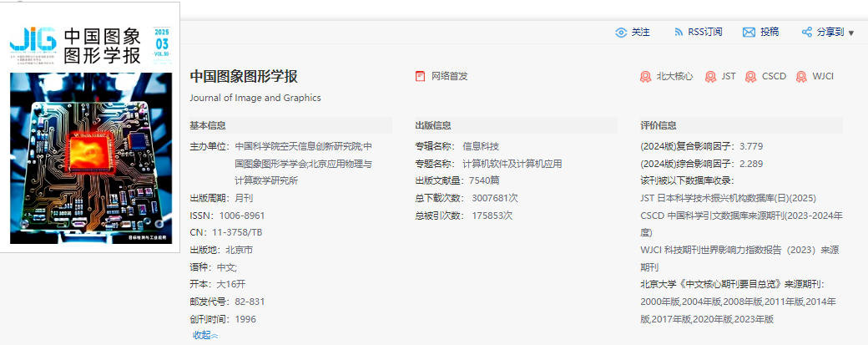Collapse details with 收起 link
The image size is (868, 345).
pyautogui.click(x=205, y=335)
